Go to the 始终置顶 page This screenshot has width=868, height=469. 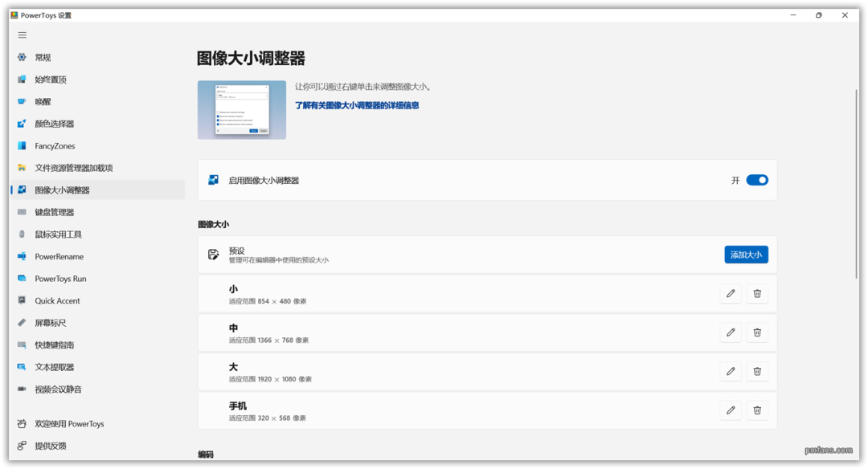tap(97, 79)
